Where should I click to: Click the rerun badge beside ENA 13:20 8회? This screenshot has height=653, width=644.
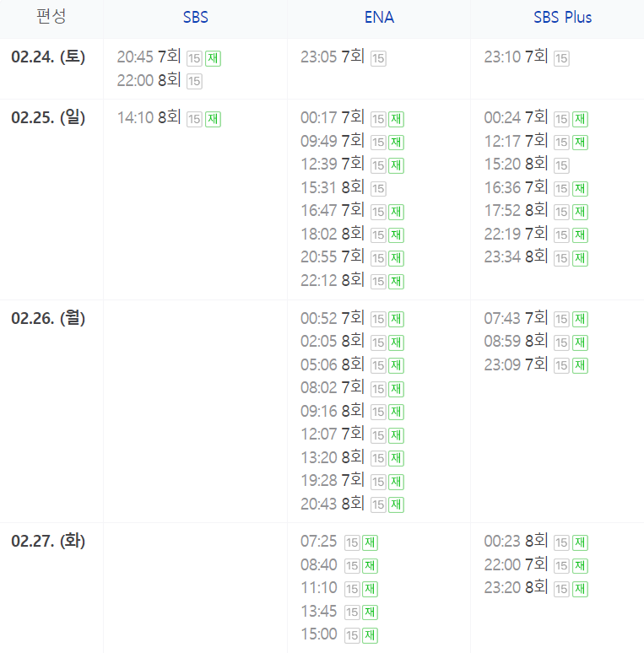(x=396, y=458)
